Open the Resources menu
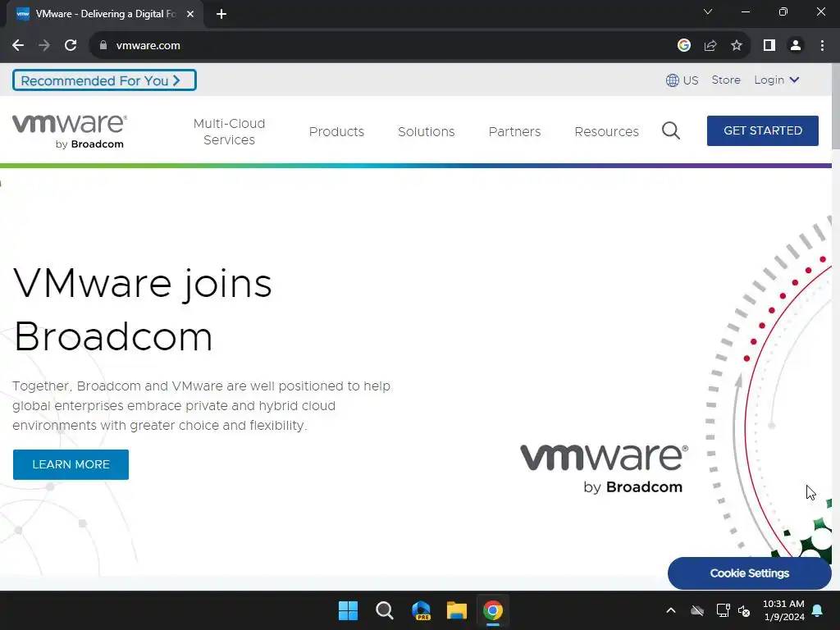Screen dimensions: 840x630 [x=606, y=132]
